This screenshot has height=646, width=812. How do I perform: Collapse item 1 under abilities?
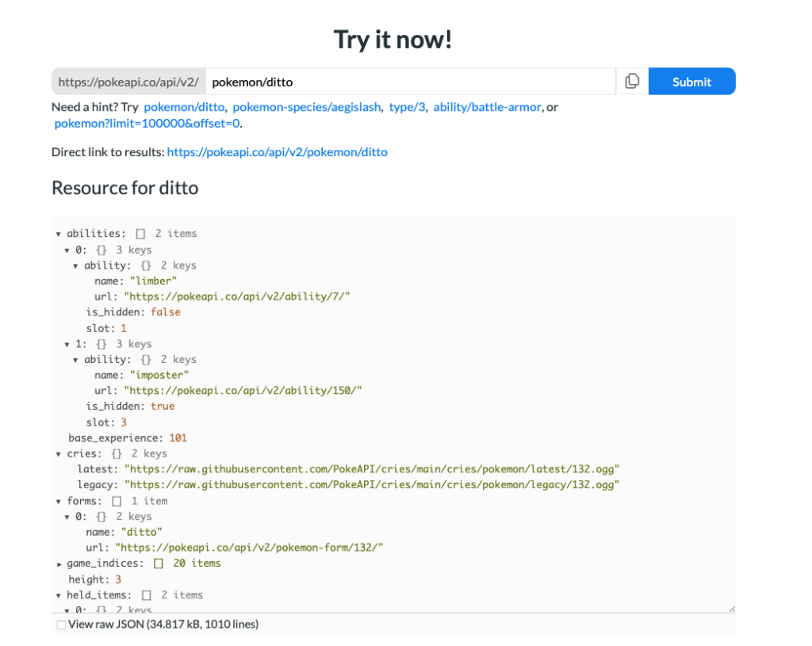pos(67,345)
